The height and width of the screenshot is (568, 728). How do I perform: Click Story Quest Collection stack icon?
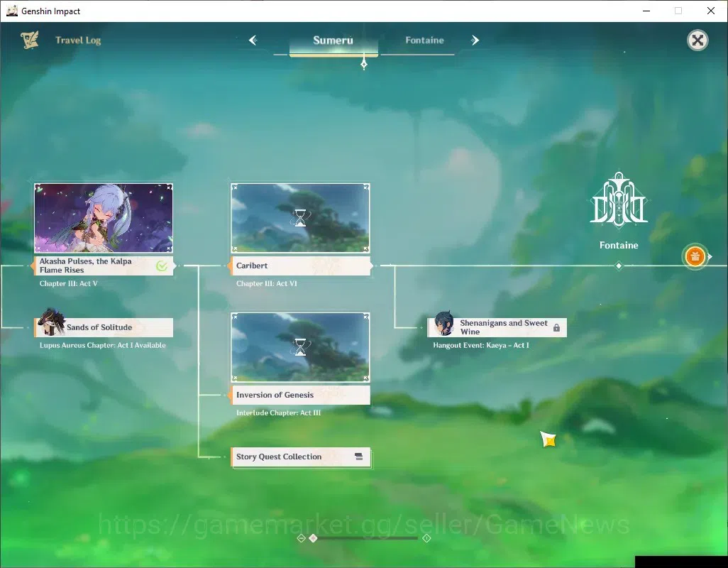click(358, 457)
